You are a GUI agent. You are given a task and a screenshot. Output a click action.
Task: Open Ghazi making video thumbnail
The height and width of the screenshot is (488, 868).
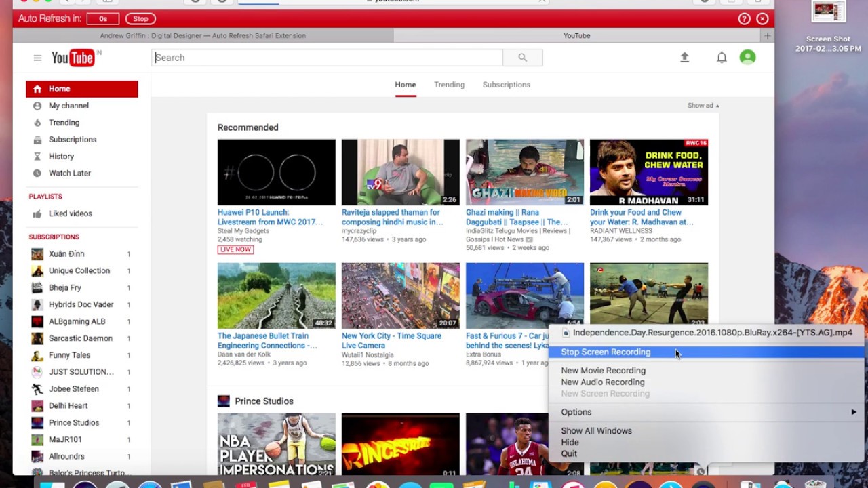point(525,172)
